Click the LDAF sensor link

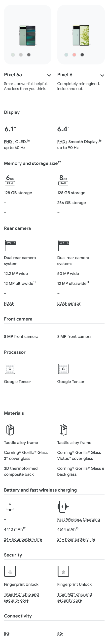(69, 303)
